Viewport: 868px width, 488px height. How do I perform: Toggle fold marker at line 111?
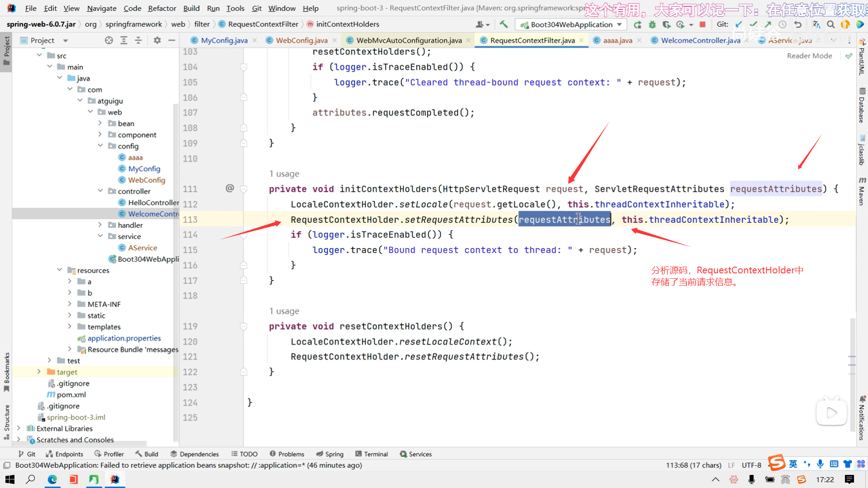(244, 189)
